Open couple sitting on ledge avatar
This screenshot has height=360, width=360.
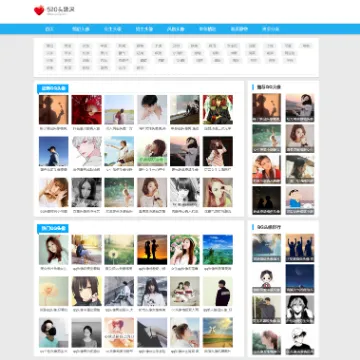pyautogui.click(x=185, y=110)
